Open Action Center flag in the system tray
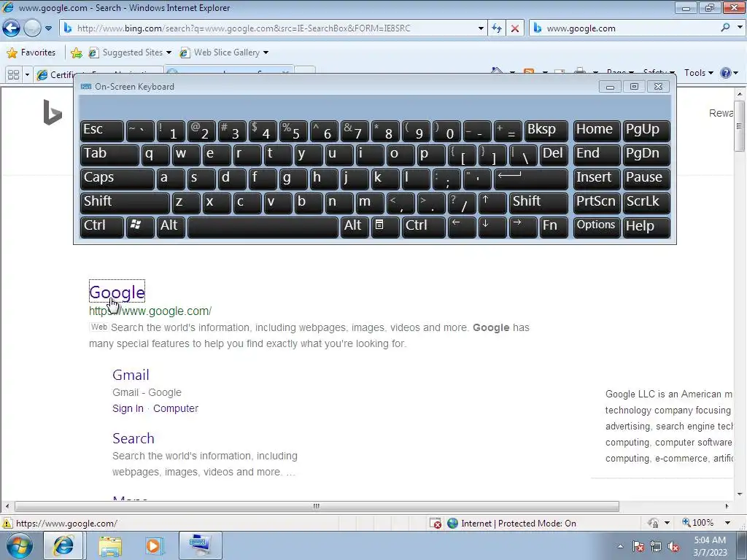 [x=638, y=546]
